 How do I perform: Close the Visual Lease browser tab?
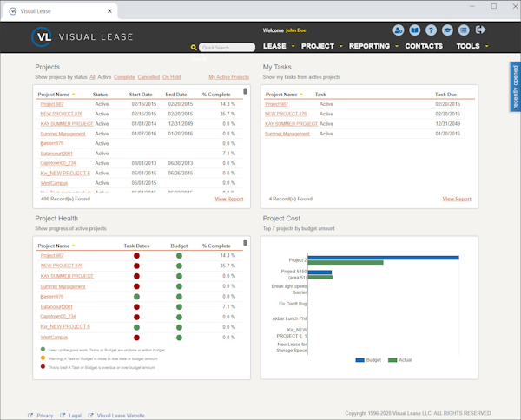point(109,11)
